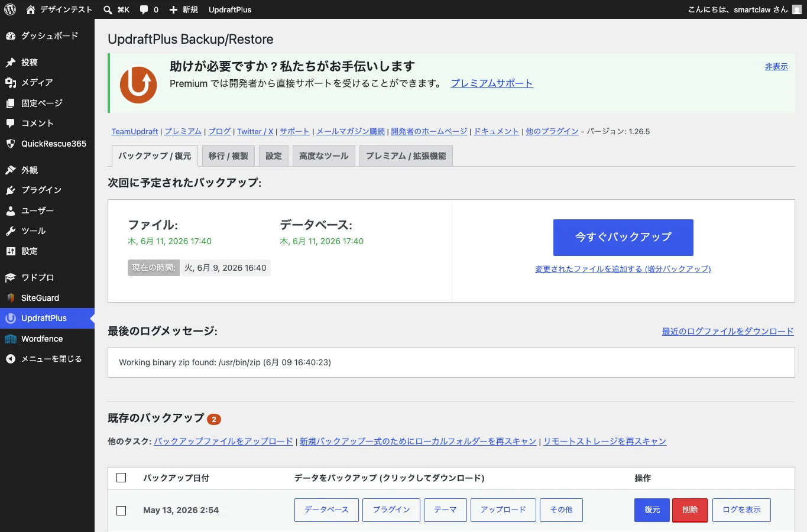This screenshot has height=532, width=807.
Task: Click the WordPress logo icon in admin bar
Action: pos(10,9)
